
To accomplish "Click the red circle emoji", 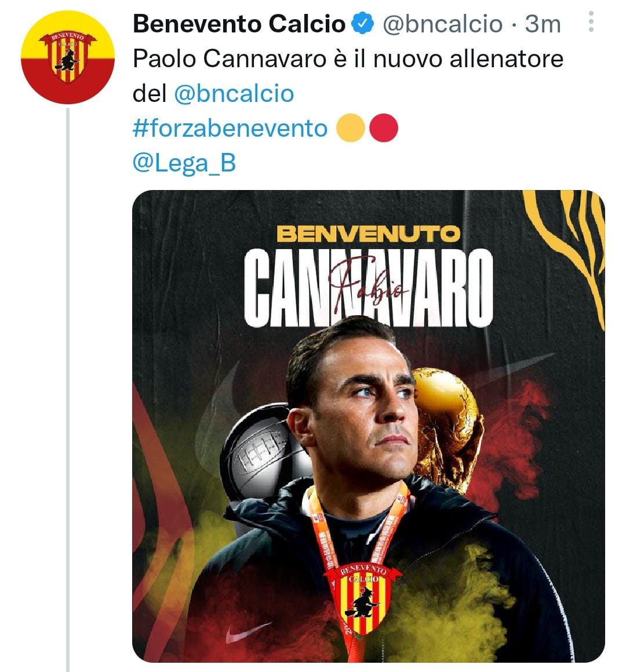I will point(383,127).
